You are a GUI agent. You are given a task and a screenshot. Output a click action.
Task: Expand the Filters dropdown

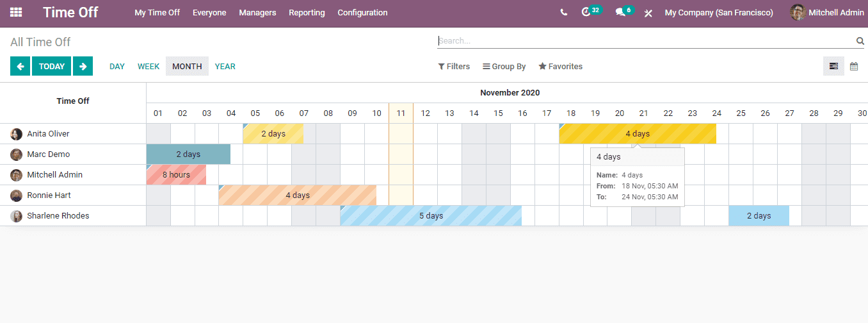coord(454,66)
